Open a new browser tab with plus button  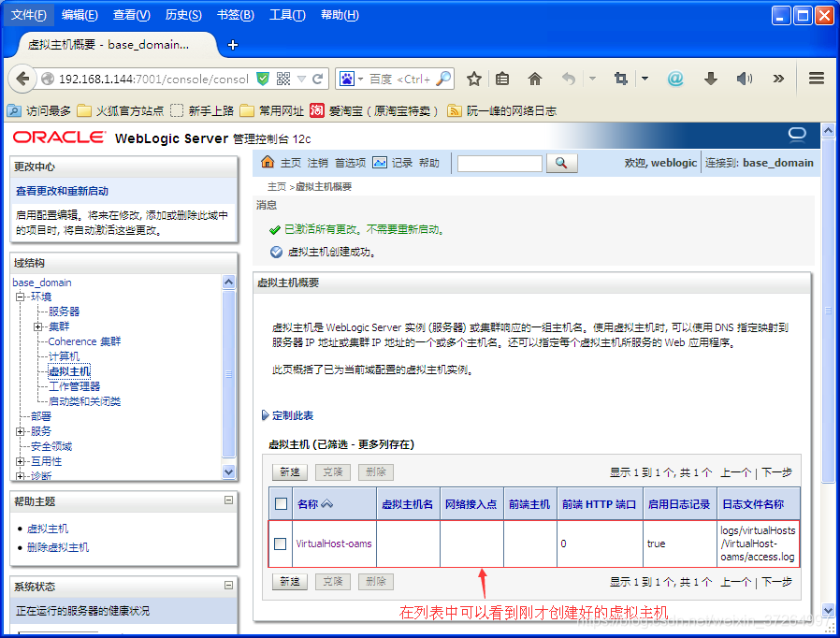pyautogui.click(x=233, y=45)
